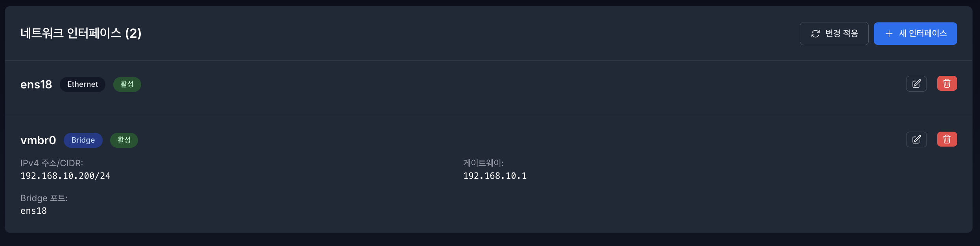Click the 네트워크 인터페이스 (2) header
This screenshot has width=980, height=246.
pos(81,33)
